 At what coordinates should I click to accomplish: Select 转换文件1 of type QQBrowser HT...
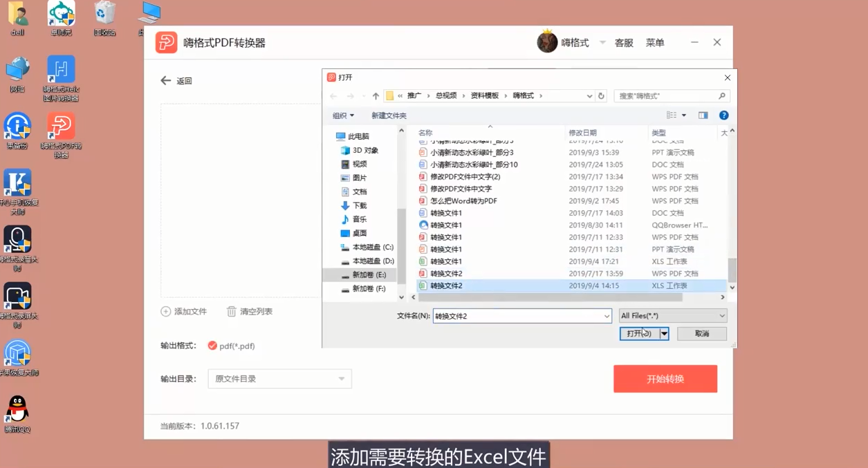[441, 225]
